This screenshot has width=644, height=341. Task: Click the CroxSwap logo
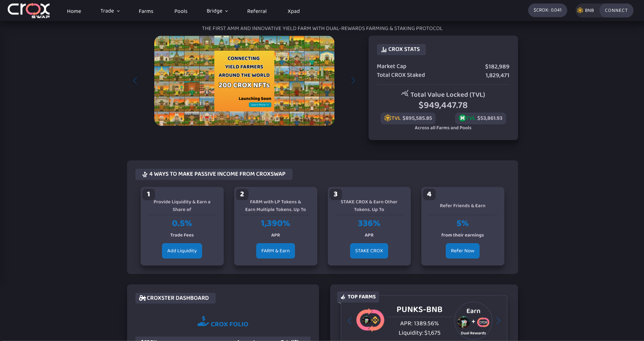[x=29, y=10]
